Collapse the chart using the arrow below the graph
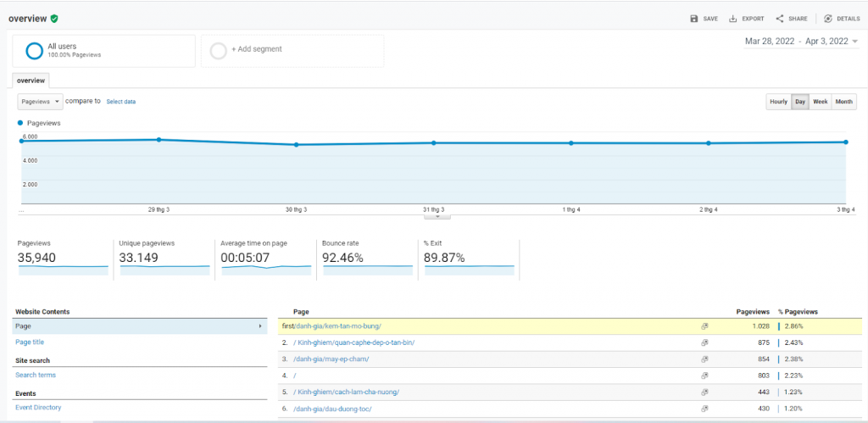 (x=437, y=216)
